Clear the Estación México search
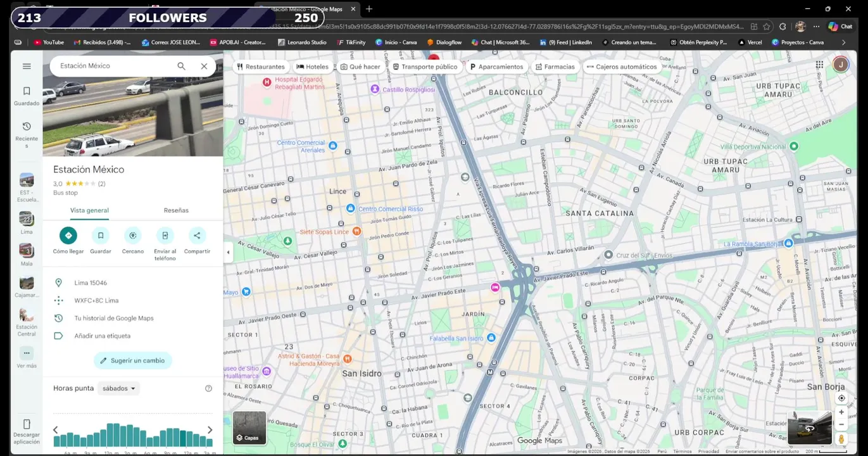The width and height of the screenshot is (868, 456). pos(204,66)
